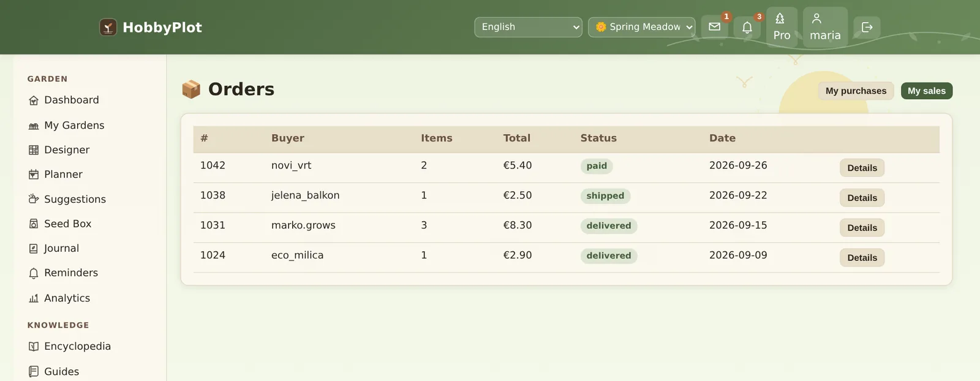Click total €5.40
The height and width of the screenshot is (381, 980).
tap(518, 165)
